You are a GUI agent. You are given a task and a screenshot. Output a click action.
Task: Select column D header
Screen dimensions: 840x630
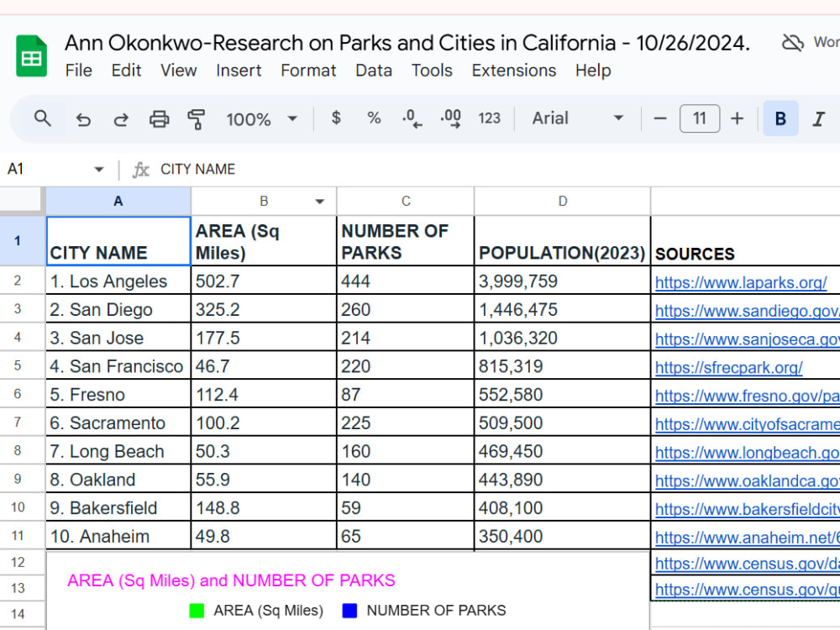pyautogui.click(x=563, y=202)
